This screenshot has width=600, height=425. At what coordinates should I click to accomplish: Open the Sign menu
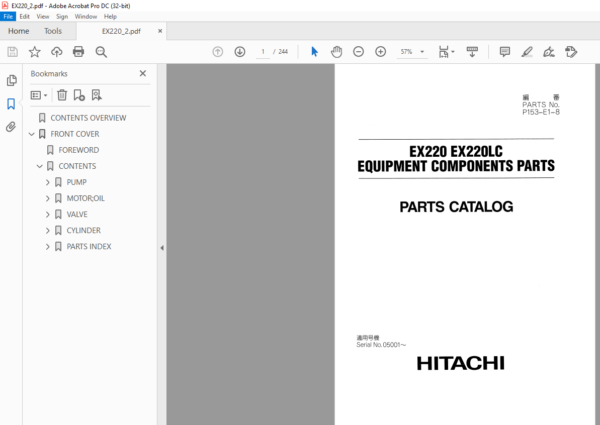(62, 16)
